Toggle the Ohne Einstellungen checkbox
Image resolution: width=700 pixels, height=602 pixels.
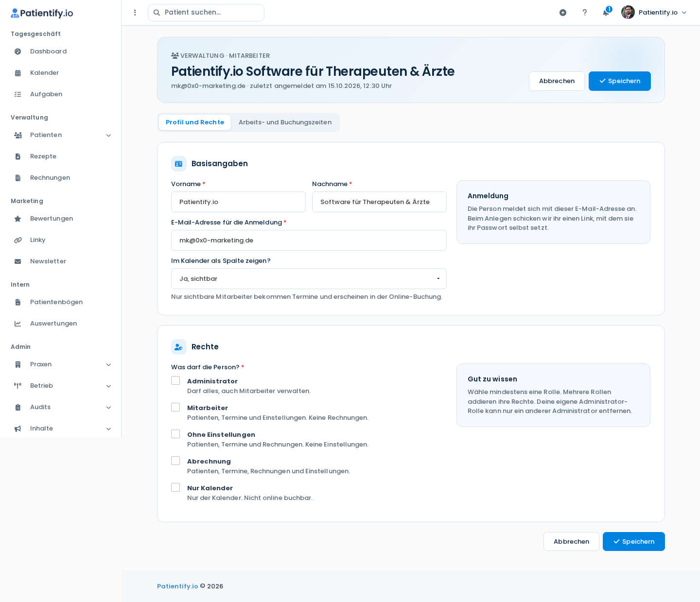pyautogui.click(x=175, y=434)
